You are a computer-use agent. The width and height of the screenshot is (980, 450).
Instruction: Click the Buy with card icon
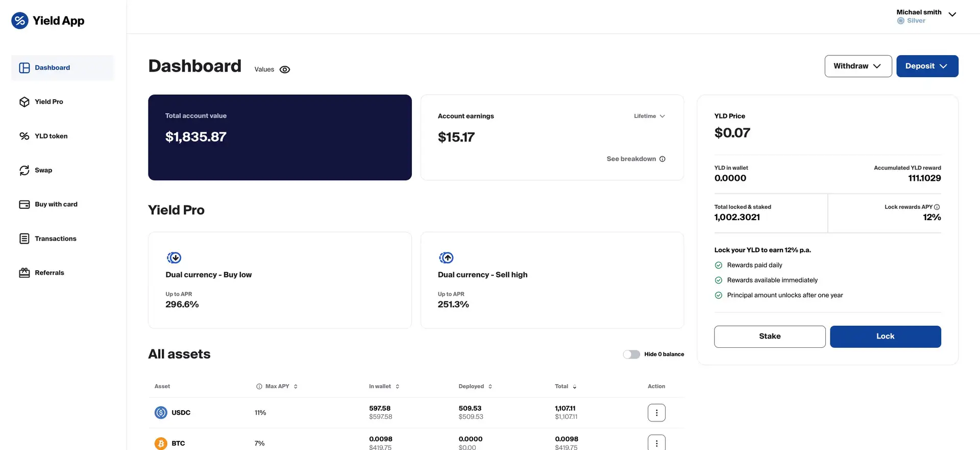24,204
